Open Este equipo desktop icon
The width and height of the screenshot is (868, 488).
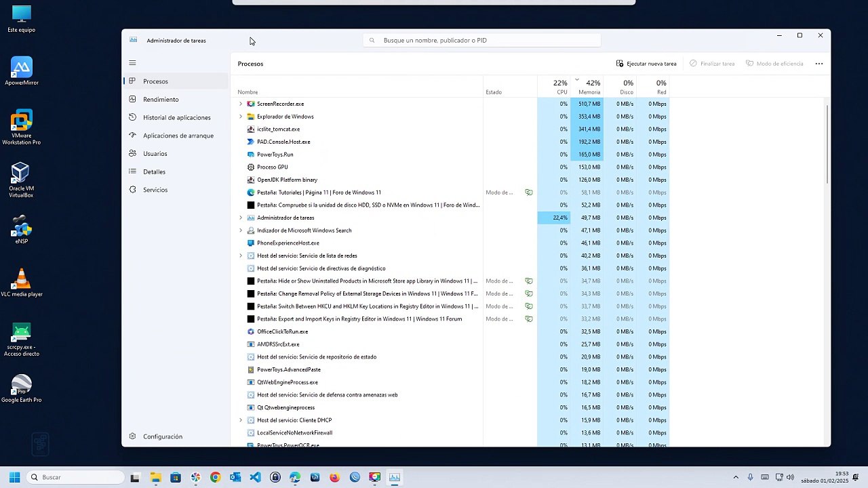(x=22, y=20)
